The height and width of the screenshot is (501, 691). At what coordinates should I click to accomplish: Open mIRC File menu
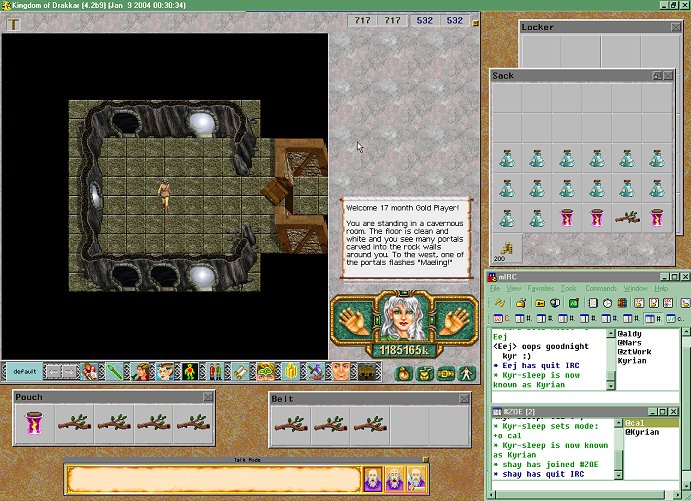pyautogui.click(x=495, y=288)
